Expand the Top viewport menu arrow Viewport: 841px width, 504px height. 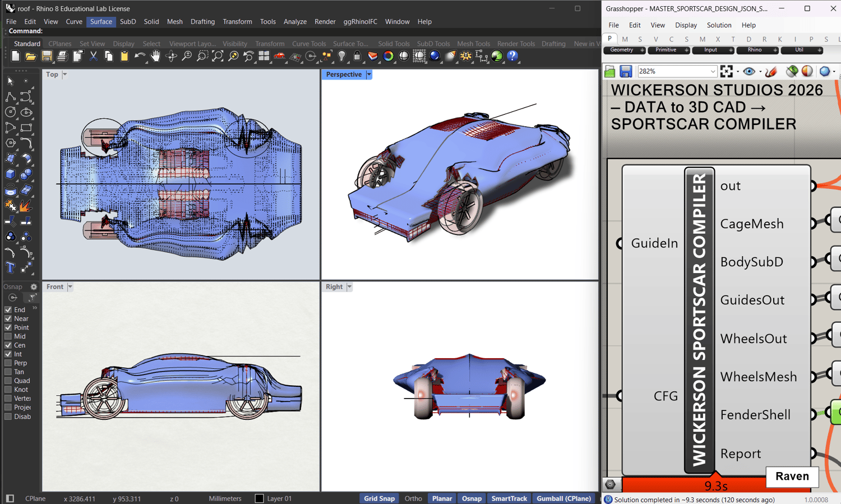click(x=64, y=75)
